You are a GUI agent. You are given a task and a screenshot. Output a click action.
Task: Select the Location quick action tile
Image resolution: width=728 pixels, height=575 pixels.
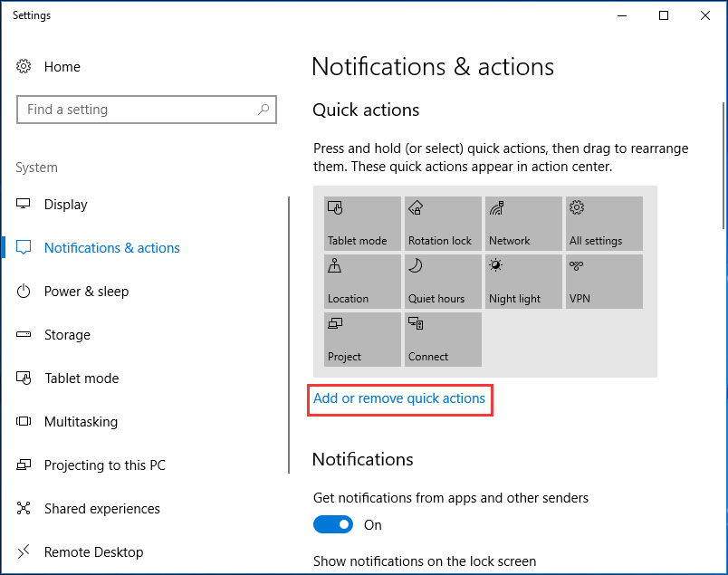click(362, 282)
